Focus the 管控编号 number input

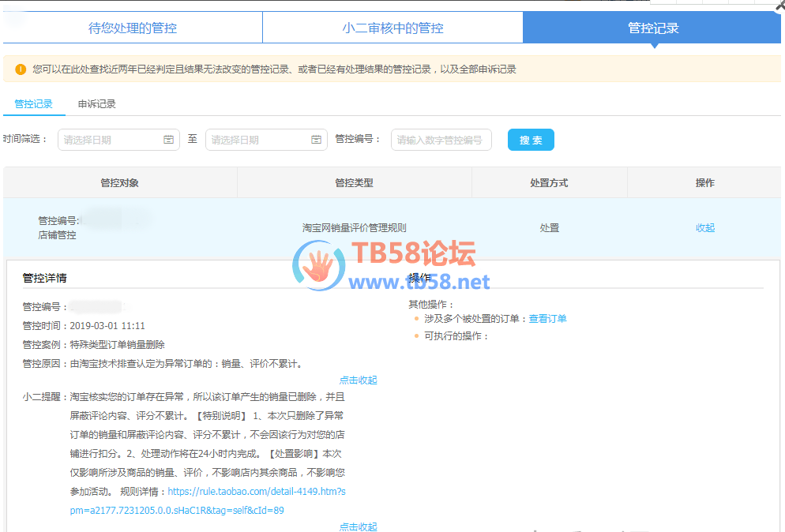pyautogui.click(x=441, y=140)
